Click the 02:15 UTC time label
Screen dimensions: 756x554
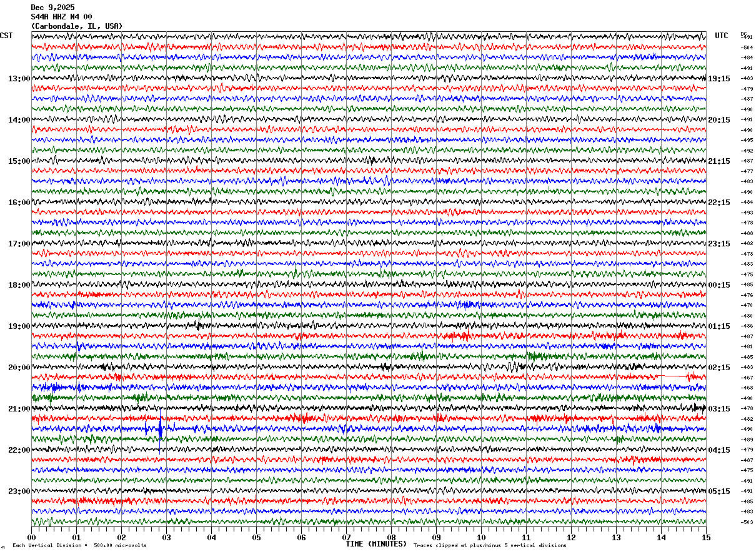(719, 368)
